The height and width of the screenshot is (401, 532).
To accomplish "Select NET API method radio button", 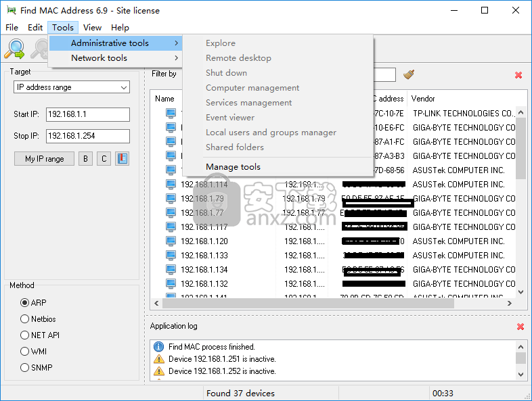I will tap(24, 335).
